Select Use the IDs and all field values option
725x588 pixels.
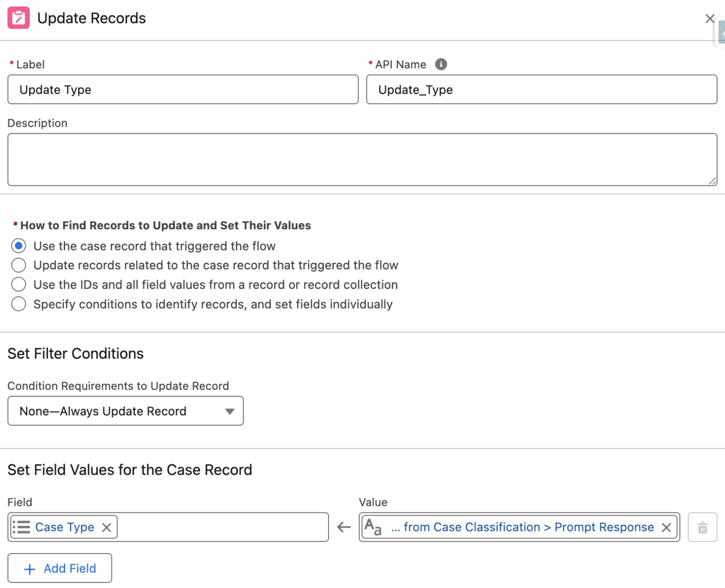click(18, 285)
